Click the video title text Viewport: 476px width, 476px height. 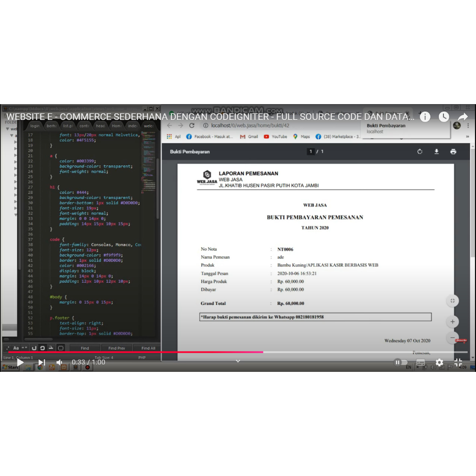tap(210, 117)
